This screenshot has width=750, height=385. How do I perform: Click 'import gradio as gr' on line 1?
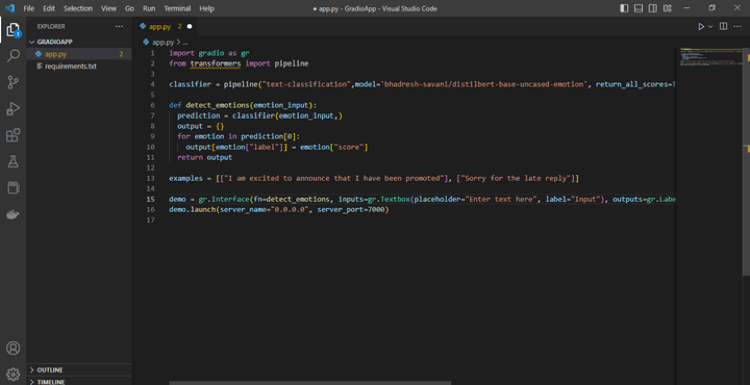click(209, 53)
